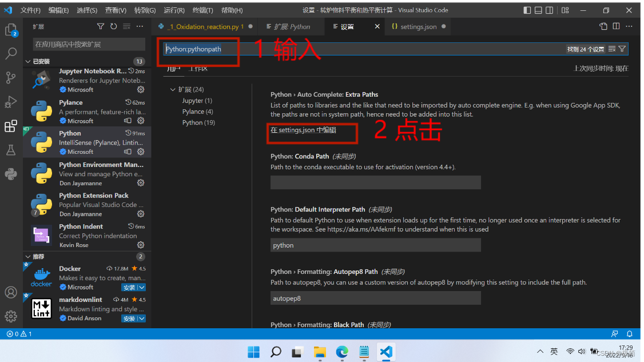Open the Search view in activity bar
This screenshot has width=644, height=362.
(11, 53)
